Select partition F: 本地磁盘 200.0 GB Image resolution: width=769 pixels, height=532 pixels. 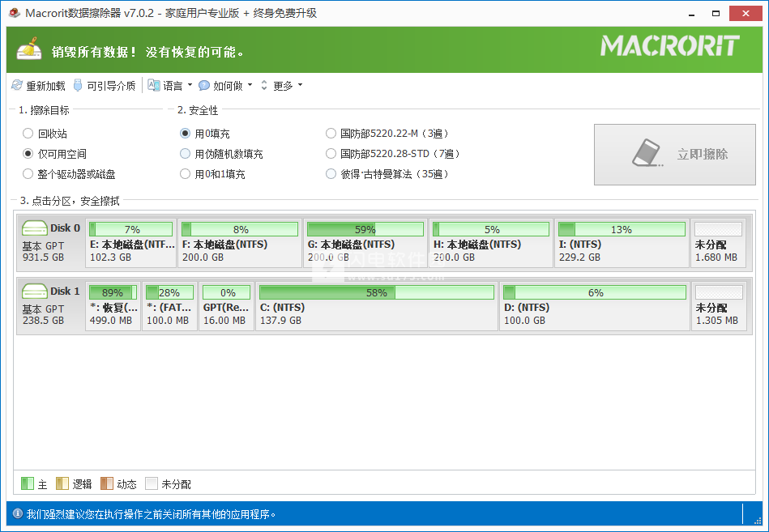click(240, 243)
